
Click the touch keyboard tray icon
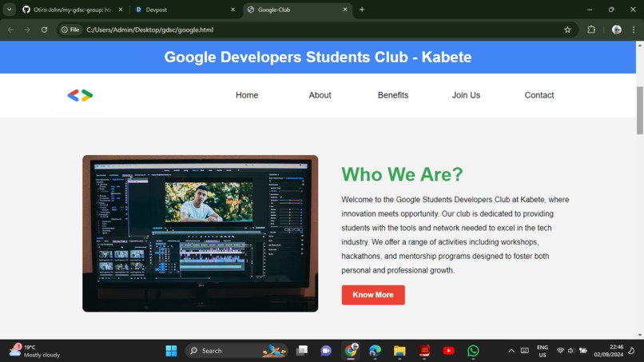point(524,351)
